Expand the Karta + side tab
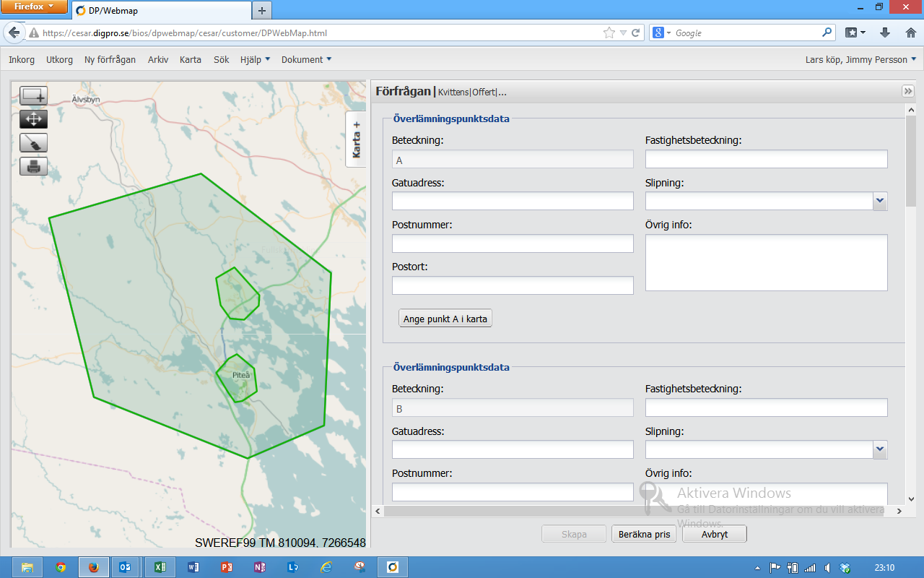Viewport: 924px width, 578px height. click(x=356, y=139)
